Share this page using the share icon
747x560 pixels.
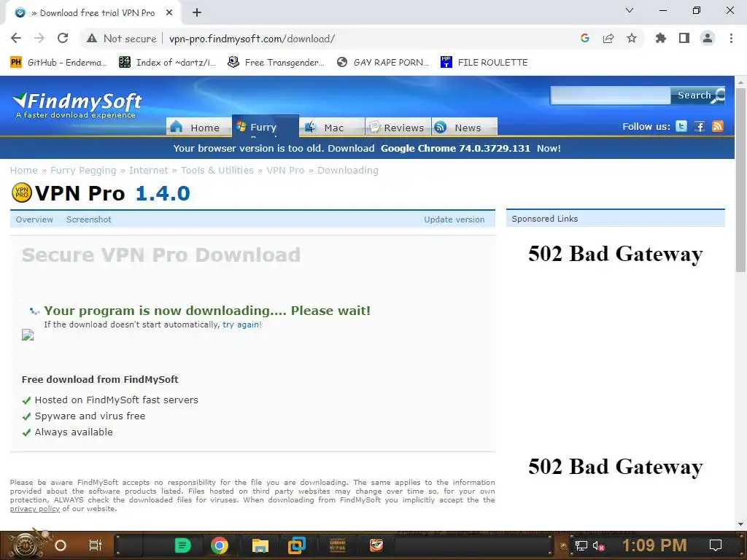pos(608,38)
